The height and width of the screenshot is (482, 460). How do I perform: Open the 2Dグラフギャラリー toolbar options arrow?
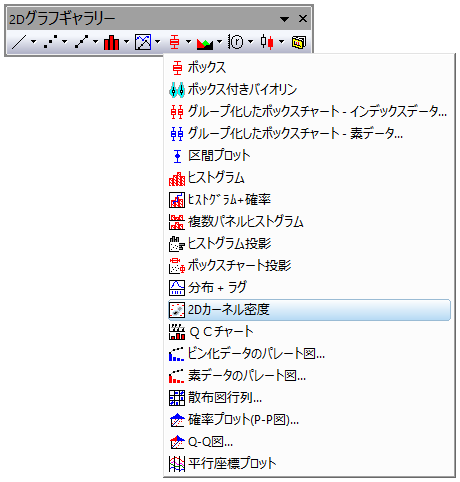click(x=284, y=19)
